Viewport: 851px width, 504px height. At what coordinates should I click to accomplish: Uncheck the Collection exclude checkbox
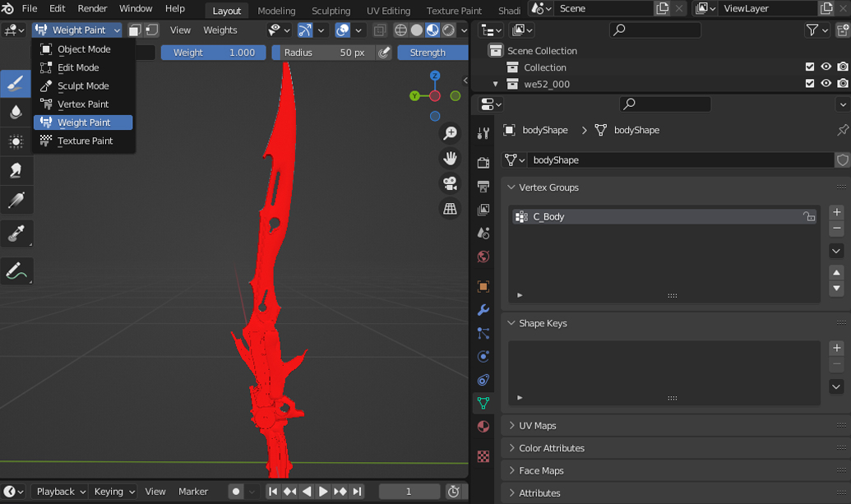(x=810, y=67)
